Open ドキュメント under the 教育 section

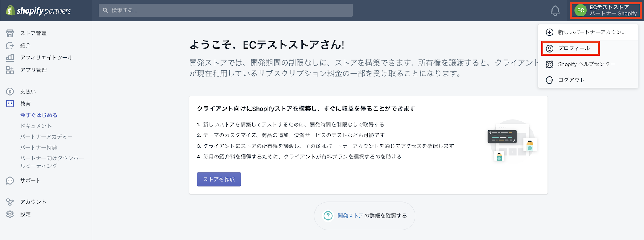tap(36, 126)
